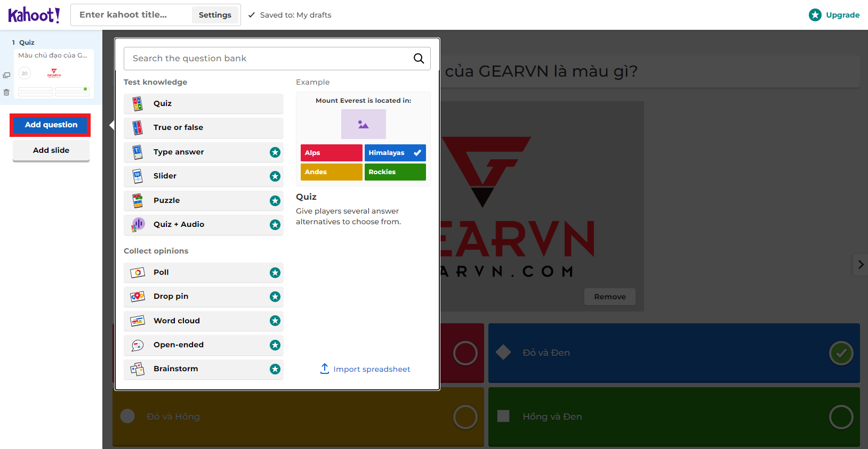Click the example image placeholder
Image resolution: width=868 pixels, height=449 pixels.
[364, 124]
